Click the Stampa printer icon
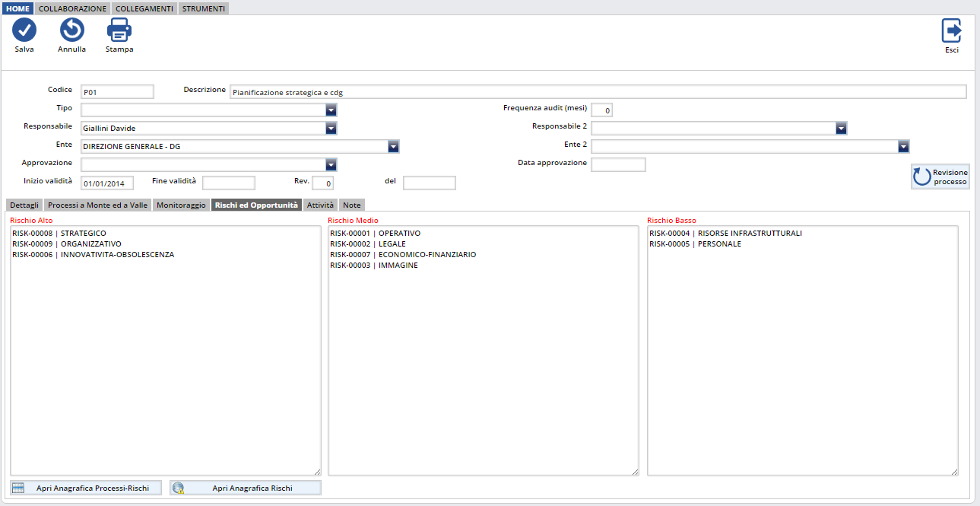Viewport: 980px width, 506px height. (x=119, y=30)
